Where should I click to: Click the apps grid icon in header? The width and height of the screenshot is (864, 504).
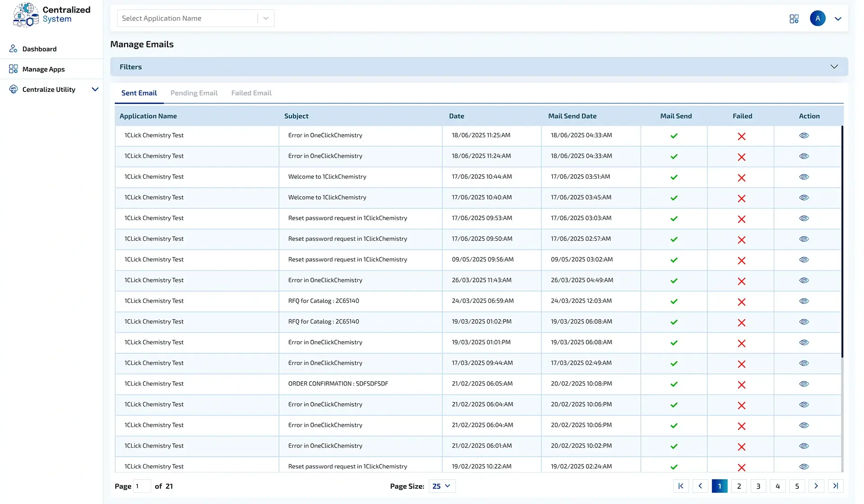click(x=794, y=18)
